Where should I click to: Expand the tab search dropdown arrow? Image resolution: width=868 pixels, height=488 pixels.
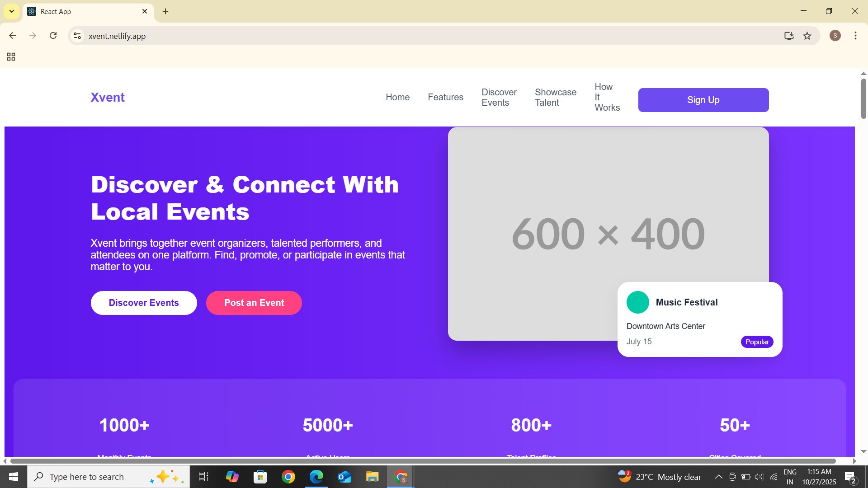tap(12, 11)
